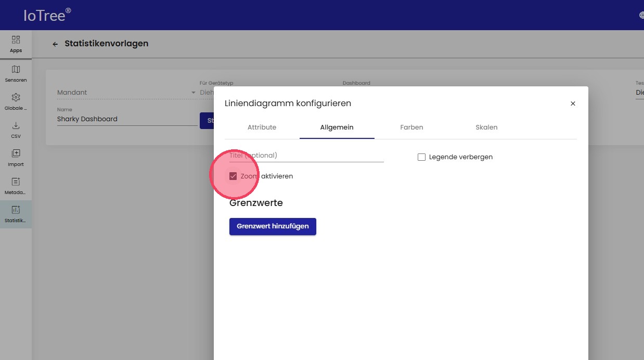The height and width of the screenshot is (360, 644).
Task: Open the Skalen tab
Action: pyautogui.click(x=486, y=127)
